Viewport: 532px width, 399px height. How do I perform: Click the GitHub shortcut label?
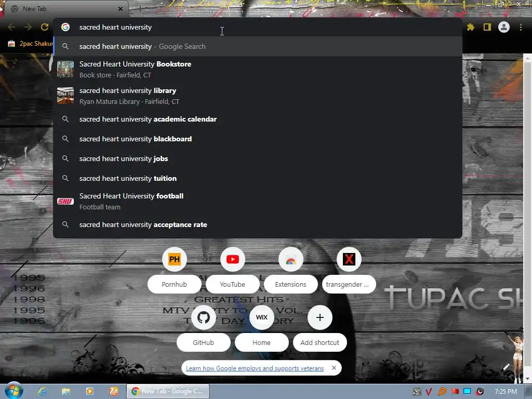204,342
